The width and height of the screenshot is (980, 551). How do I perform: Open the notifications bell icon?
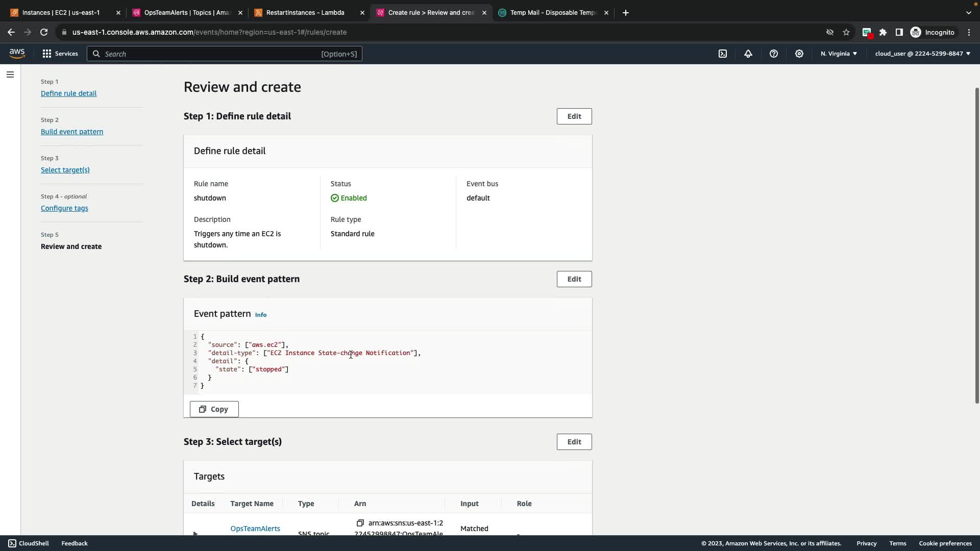748,54
